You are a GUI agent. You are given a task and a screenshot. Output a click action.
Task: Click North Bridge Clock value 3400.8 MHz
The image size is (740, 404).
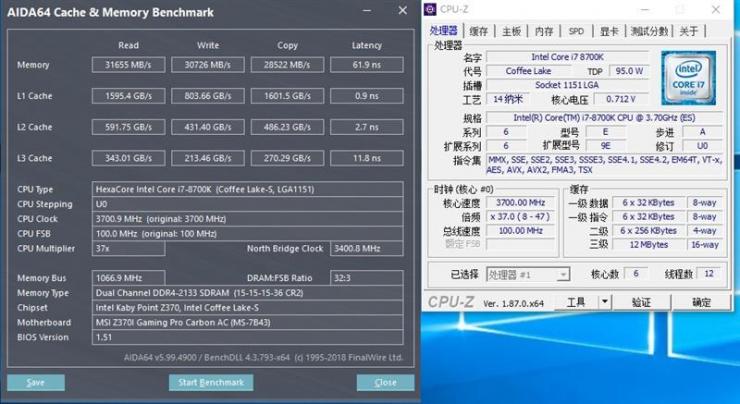pyautogui.click(x=367, y=248)
